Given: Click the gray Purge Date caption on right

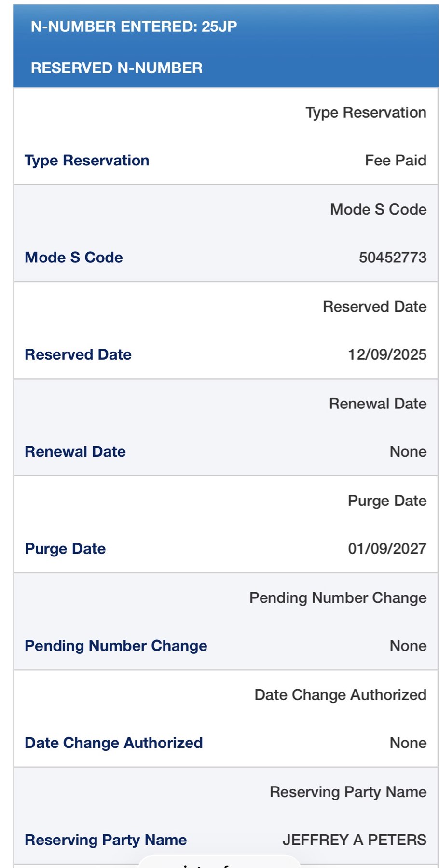Looking at the screenshot, I should 387,501.
